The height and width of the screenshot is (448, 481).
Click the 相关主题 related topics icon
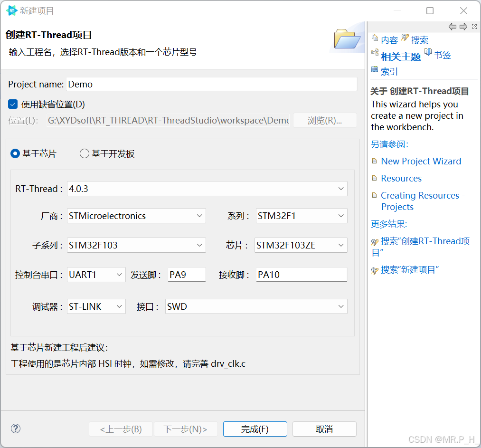pyautogui.click(x=375, y=52)
